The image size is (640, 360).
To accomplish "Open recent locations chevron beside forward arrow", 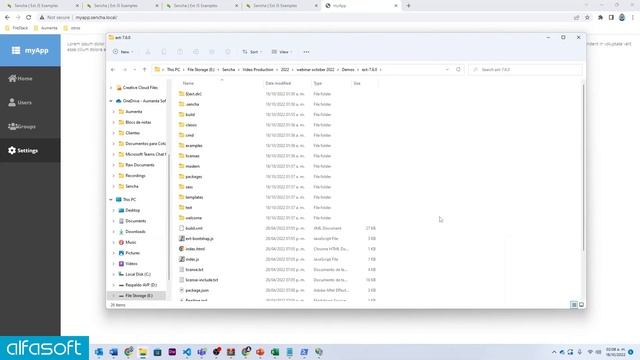I will (x=134, y=70).
